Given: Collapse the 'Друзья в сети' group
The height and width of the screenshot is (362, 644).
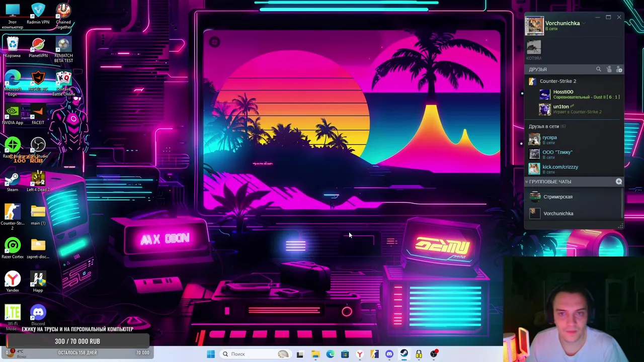Looking at the screenshot, I should tap(547, 126).
